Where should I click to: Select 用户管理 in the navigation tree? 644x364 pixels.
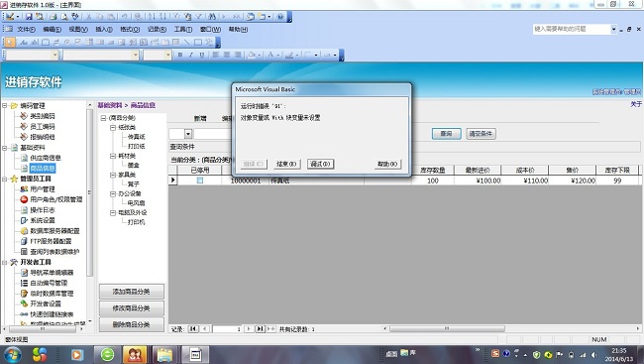43,189
